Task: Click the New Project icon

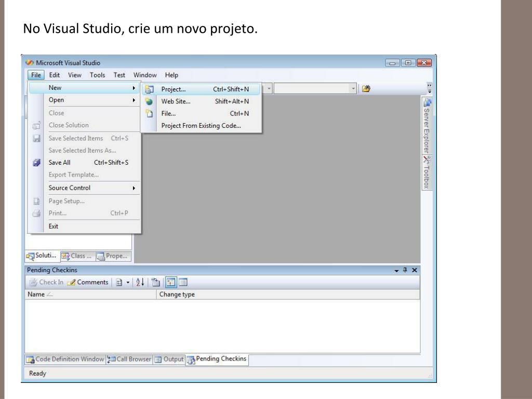Action: coord(149,89)
